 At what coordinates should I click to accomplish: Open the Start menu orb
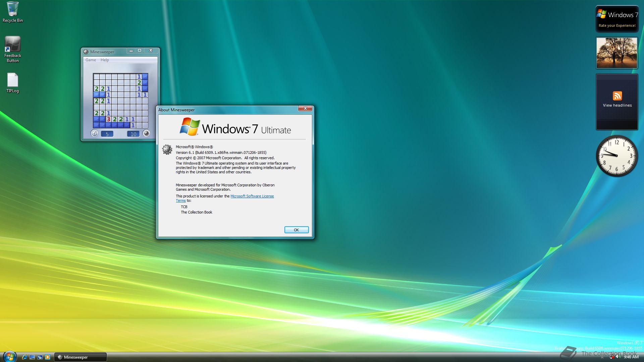coord(10,356)
